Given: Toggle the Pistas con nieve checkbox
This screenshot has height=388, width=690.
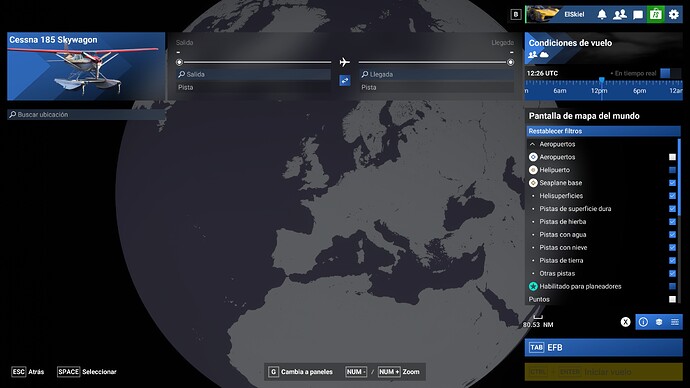Looking at the screenshot, I should pos(672,248).
